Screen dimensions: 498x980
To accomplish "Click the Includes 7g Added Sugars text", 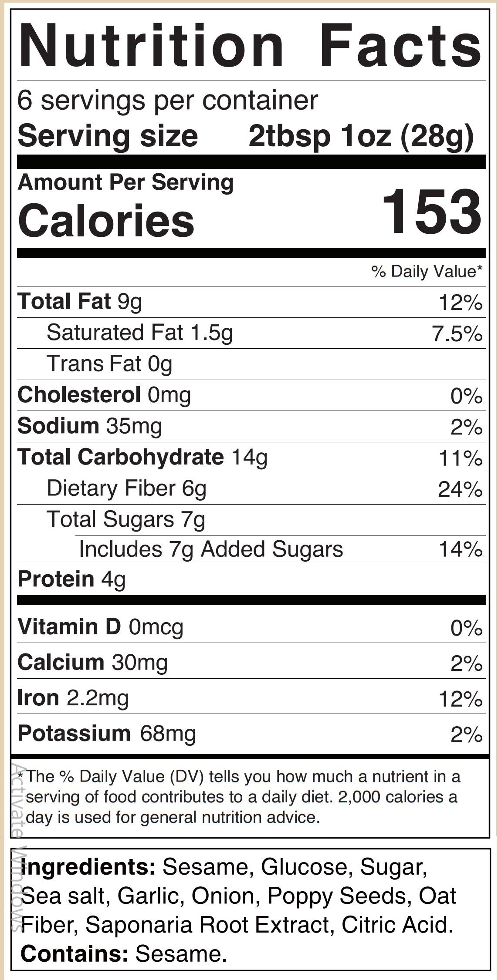I will [x=211, y=549].
